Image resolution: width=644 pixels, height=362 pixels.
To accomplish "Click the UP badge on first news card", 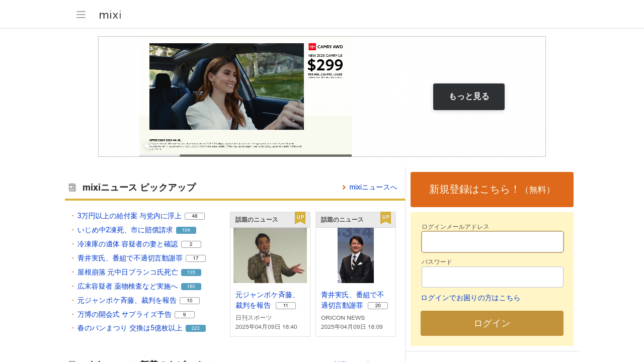I will pos(300,218).
